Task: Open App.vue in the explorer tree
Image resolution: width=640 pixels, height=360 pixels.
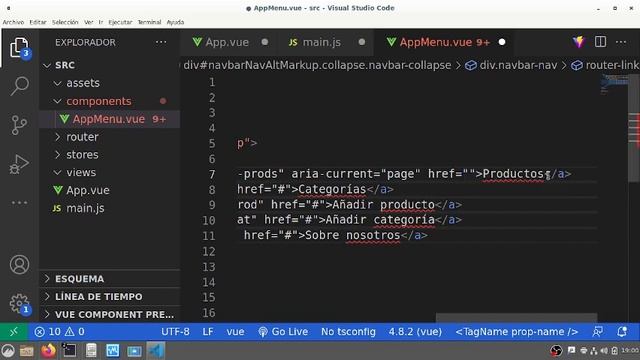Action: 109,190
